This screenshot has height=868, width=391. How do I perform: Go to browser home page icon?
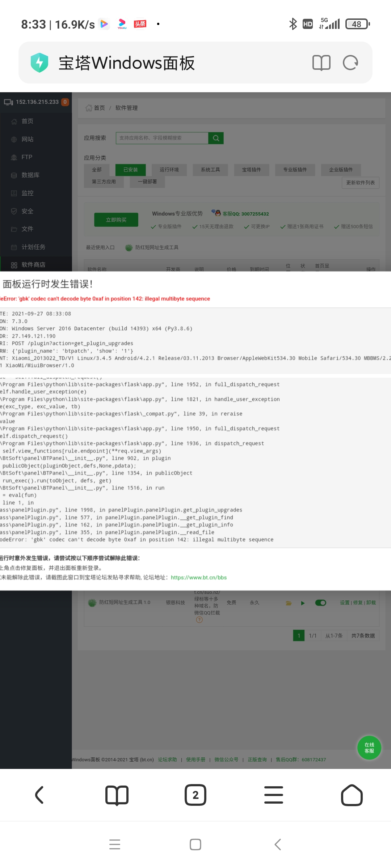(x=352, y=795)
